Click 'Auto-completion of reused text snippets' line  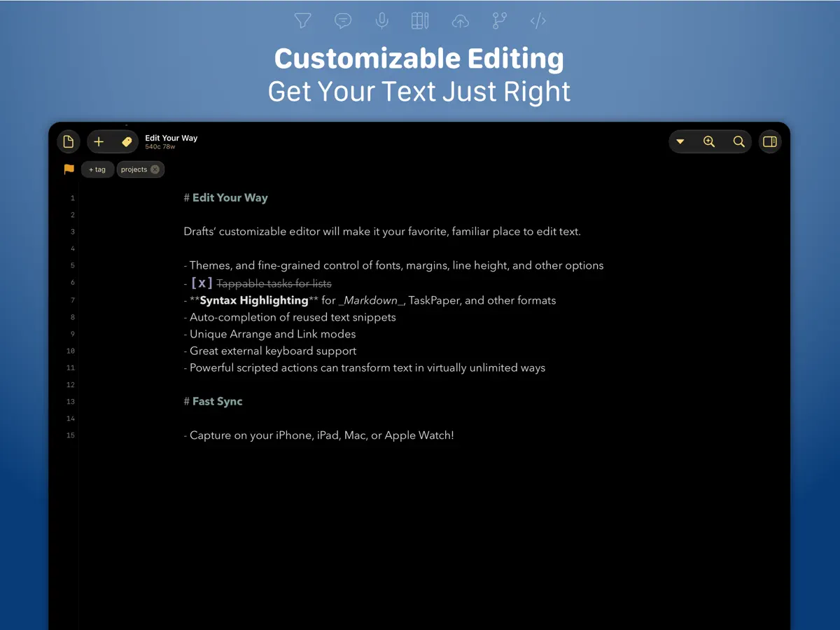(x=290, y=317)
